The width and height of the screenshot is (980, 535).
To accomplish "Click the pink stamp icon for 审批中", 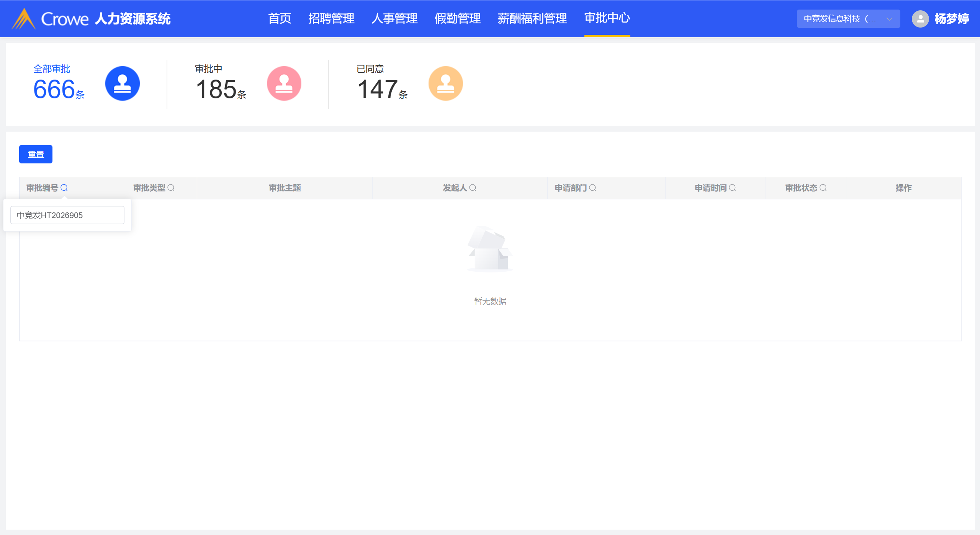I will [284, 83].
